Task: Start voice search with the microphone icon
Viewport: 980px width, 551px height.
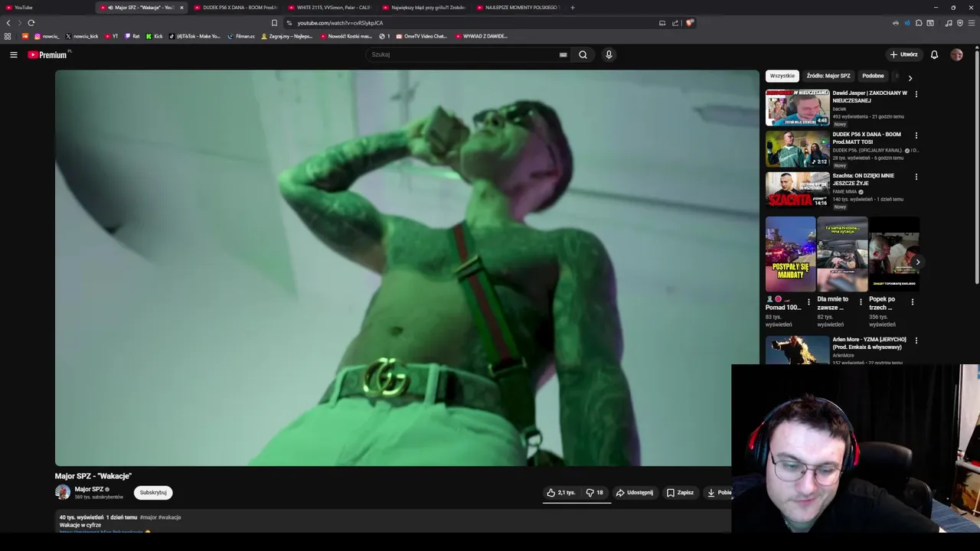Action: pyautogui.click(x=609, y=54)
